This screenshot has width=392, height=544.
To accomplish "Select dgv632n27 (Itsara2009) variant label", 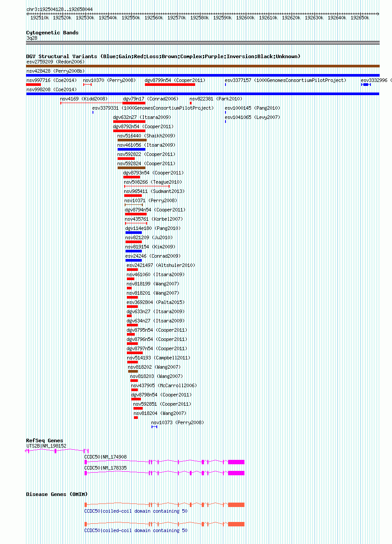I will 142,117.
